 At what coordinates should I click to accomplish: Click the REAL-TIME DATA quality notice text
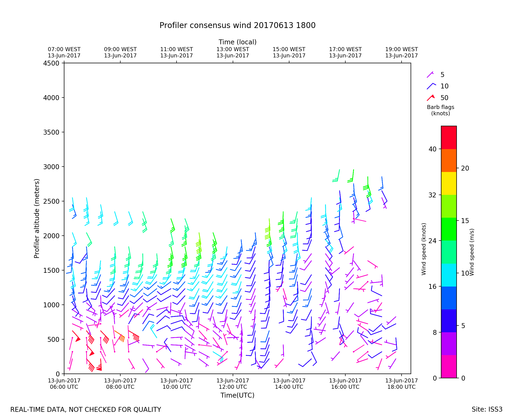(86, 409)
